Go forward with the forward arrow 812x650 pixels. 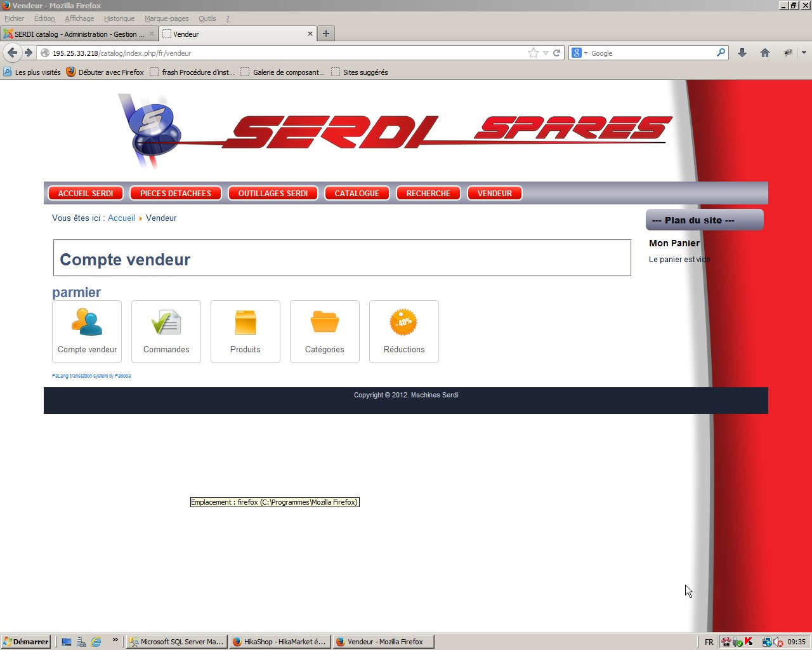(29, 53)
